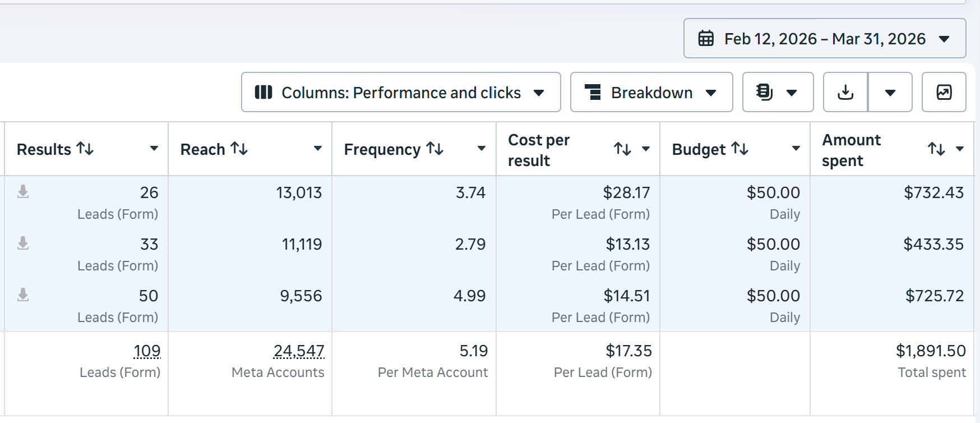Select amount spent $433.35
The height and width of the screenshot is (423, 980).
[x=933, y=244]
